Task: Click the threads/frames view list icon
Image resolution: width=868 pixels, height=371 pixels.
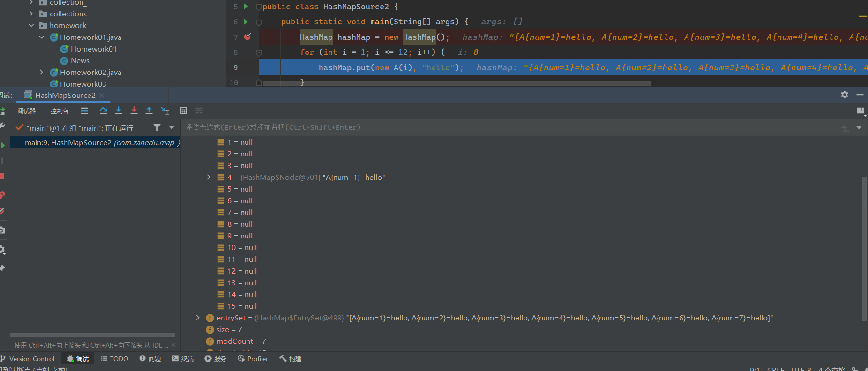Action: tap(84, 111)
